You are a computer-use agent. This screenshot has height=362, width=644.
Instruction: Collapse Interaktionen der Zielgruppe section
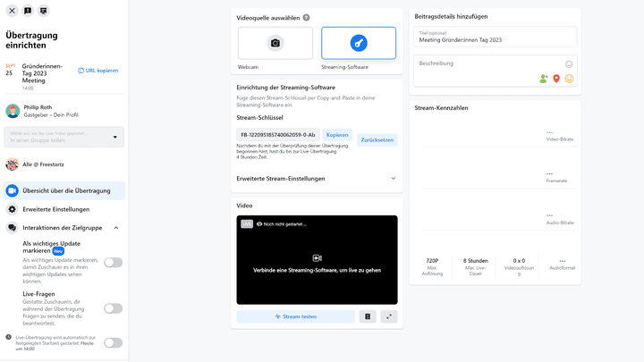115,228
